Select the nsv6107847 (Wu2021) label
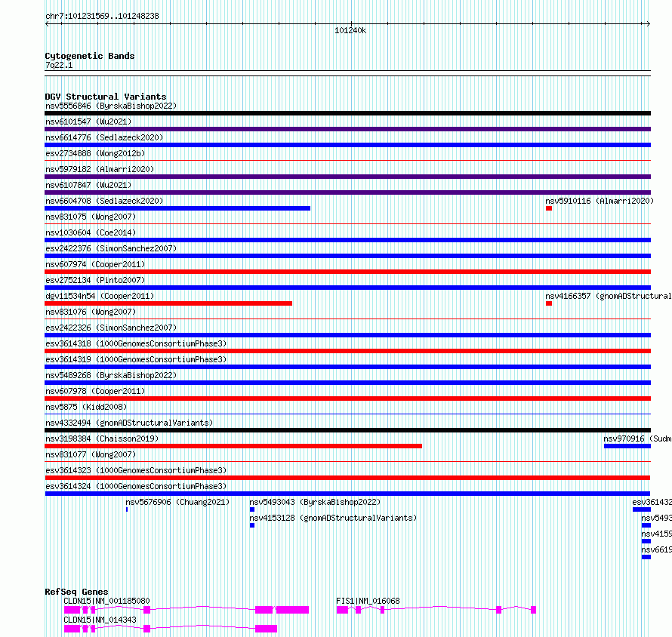 (x=88, y=185)
